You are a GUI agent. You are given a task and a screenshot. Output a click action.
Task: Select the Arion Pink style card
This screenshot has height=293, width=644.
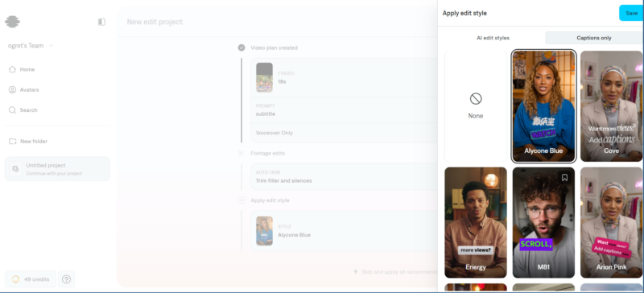pos(612,222)
